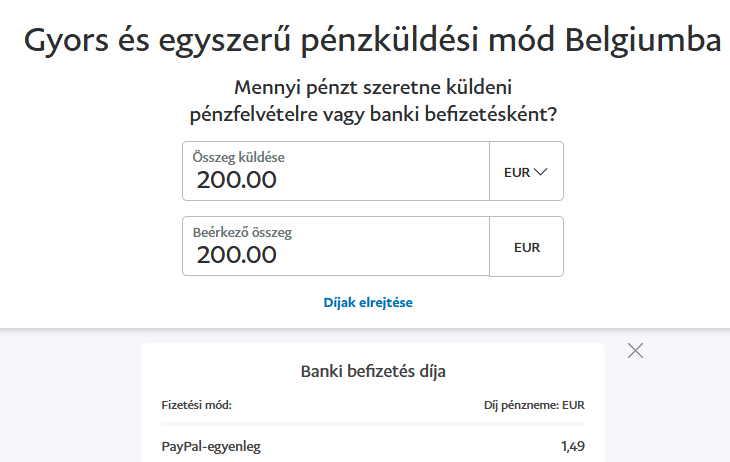Image resolution: width=730 pixels, height=462 pixels.
Task: Click the 200.00 value in received amount
Action: click(237, 254)
